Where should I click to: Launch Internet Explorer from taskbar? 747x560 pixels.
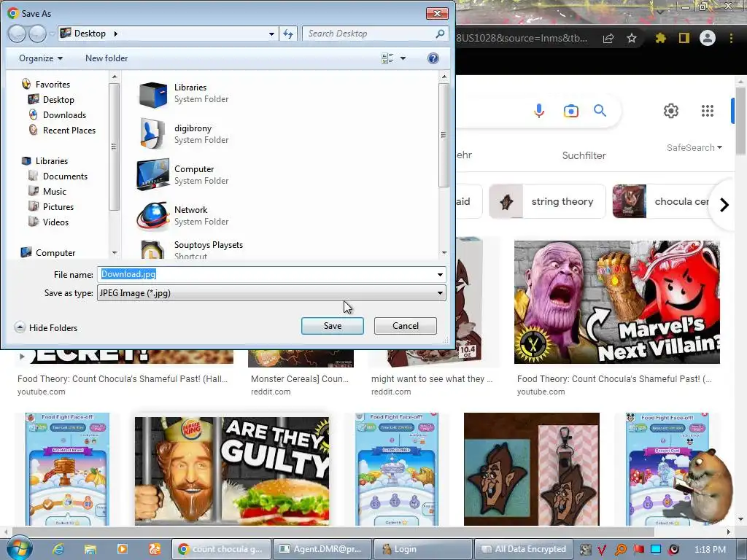58,549
